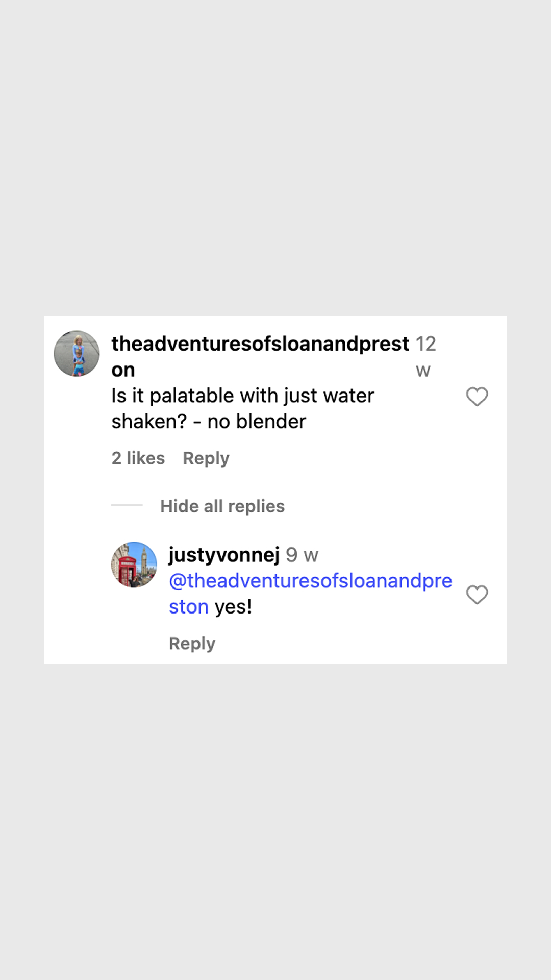Viewport: 551px width, 980px height.
Task: Like justyvonnej's reply with the heart icon
Action: (477, 595)
